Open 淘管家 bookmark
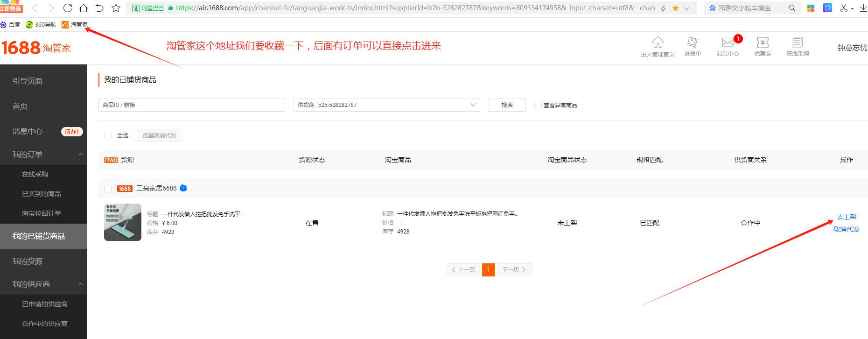 (75, 25)
